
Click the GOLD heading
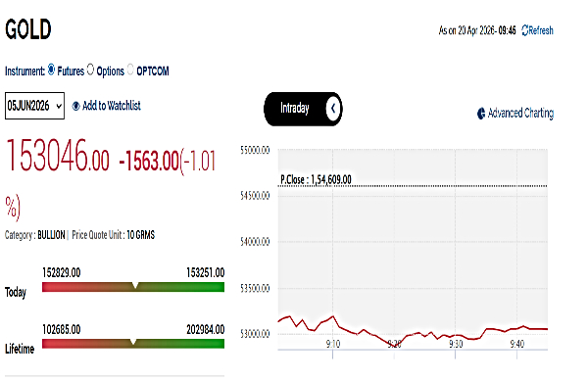click(x=28, y=29)
